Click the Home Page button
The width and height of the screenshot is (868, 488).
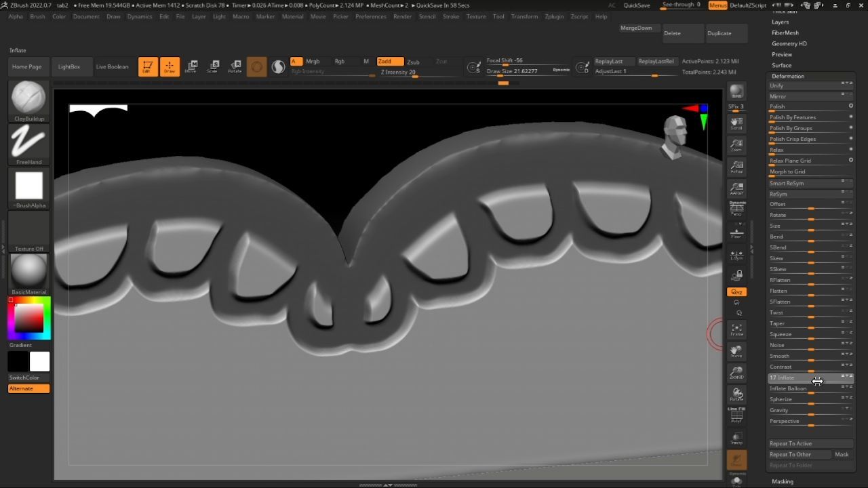[27, 66]
